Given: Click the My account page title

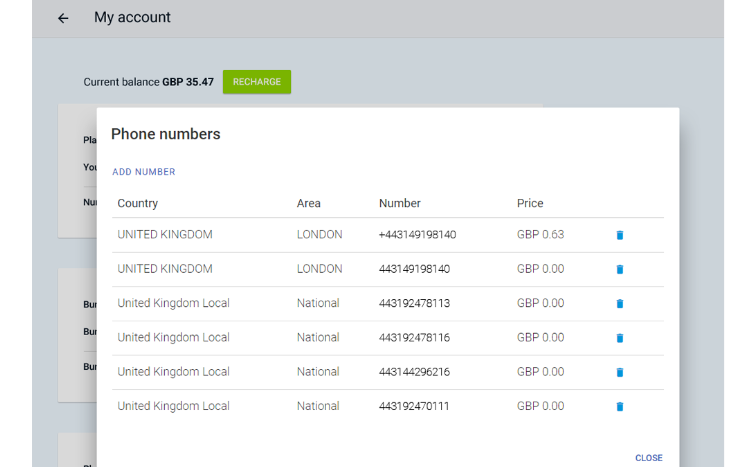Looking at the screenshot, I should coord(132,18).
